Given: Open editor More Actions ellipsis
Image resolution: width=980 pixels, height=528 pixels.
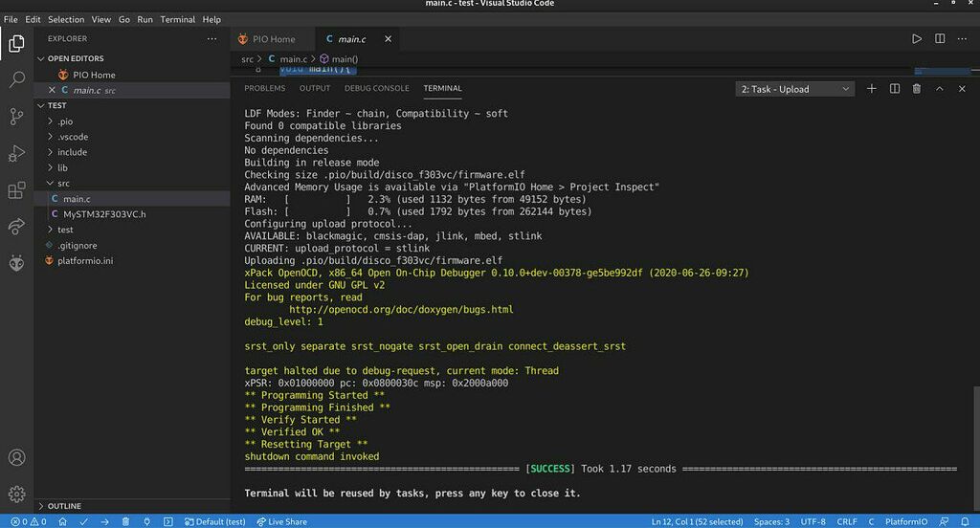Looking at the screenshot, I should [962, 39].
